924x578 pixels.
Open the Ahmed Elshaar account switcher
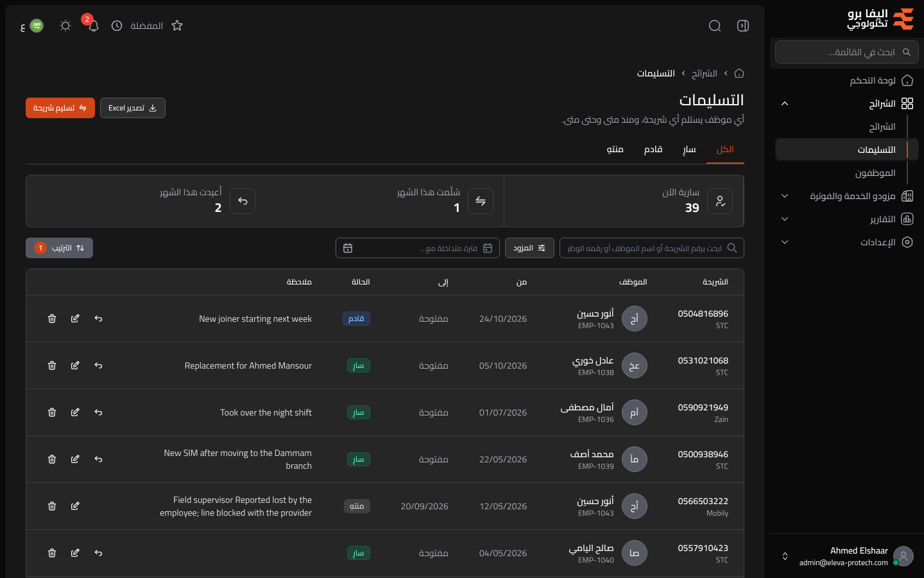(x=847, y=556)
